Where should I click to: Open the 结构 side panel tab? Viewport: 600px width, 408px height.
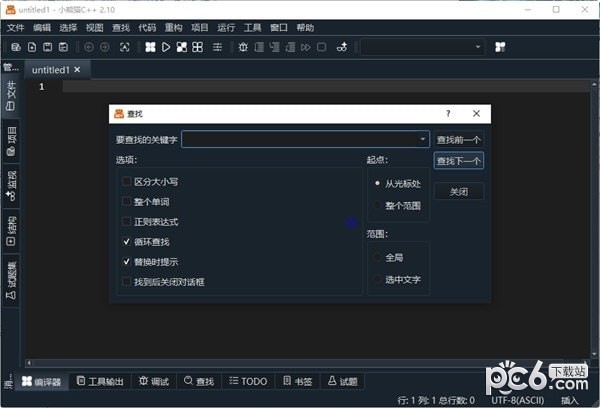point(11,229)
